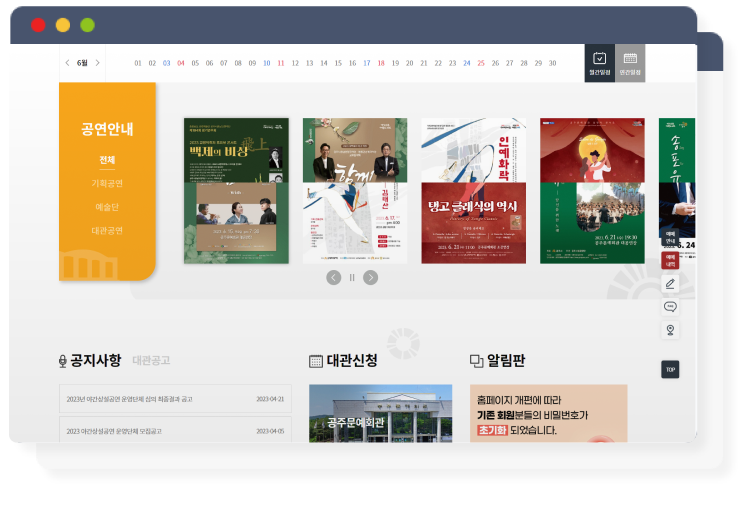Select the 기획공연 category tab
The height and width of the screenshot is (505, 753).
click(x=107, y=184)
